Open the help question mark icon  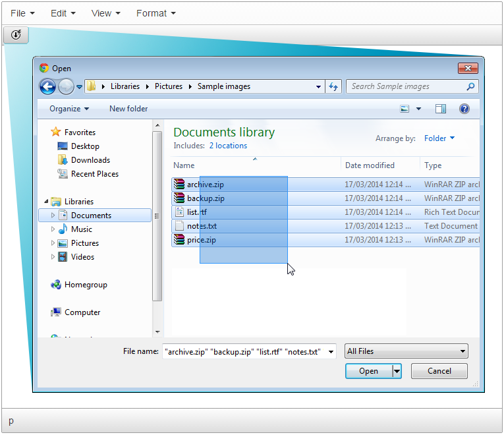tap(464, 109)
